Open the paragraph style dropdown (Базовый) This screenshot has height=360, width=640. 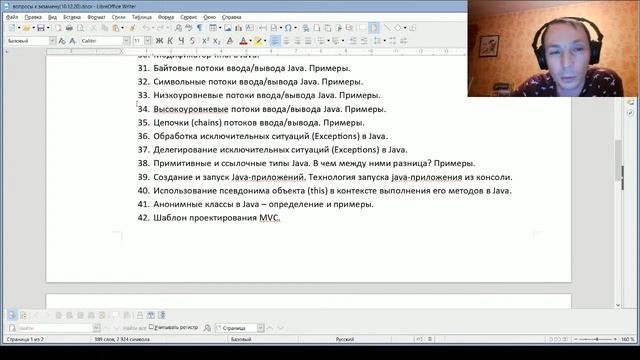pos(53,41)
